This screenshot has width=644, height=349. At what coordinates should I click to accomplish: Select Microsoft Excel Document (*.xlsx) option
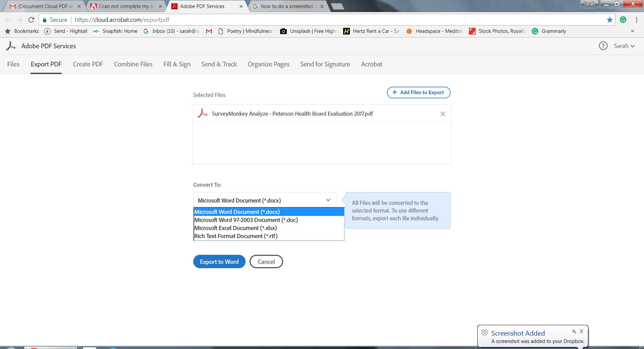[269, 228]
